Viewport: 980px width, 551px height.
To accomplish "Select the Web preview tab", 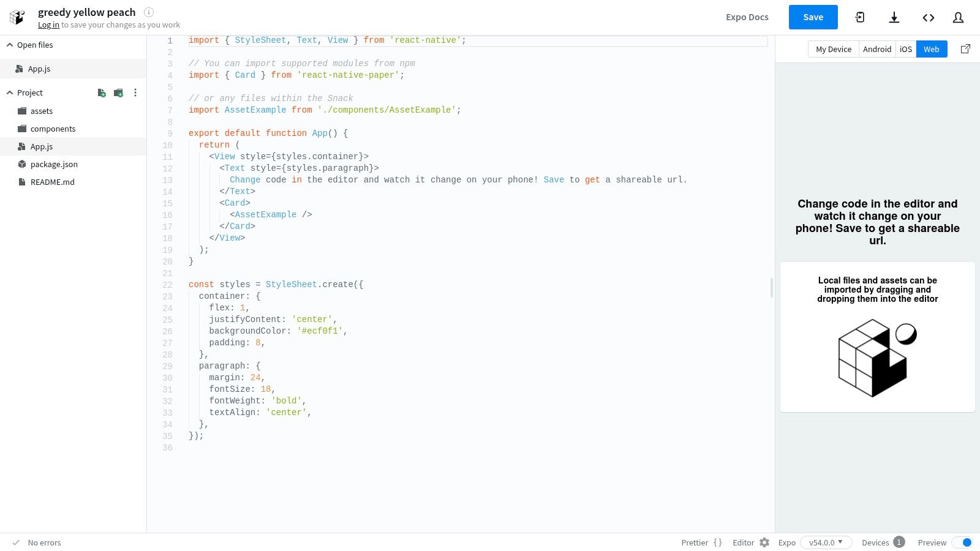I will coord(932,49).
